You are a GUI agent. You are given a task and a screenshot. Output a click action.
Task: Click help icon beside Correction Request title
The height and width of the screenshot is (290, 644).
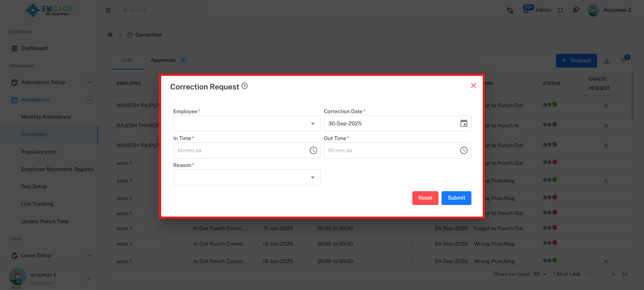[x=244, y=86]
